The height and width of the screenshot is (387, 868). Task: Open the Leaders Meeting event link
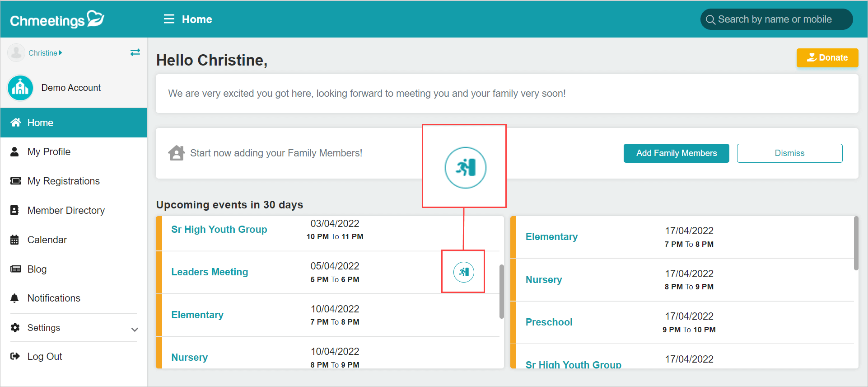click(210, 272)
